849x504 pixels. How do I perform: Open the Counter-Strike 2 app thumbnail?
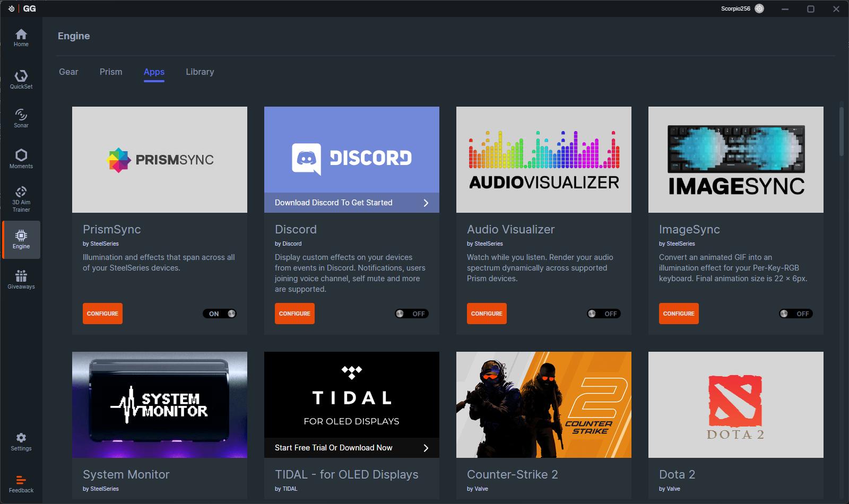(543, 404)
